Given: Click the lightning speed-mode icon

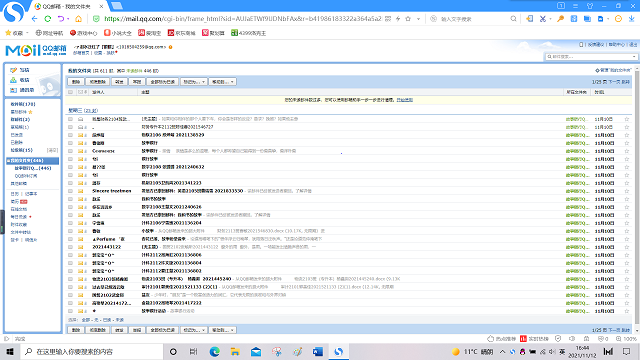Looking at the screenshot, I should [x=398, y=19].
